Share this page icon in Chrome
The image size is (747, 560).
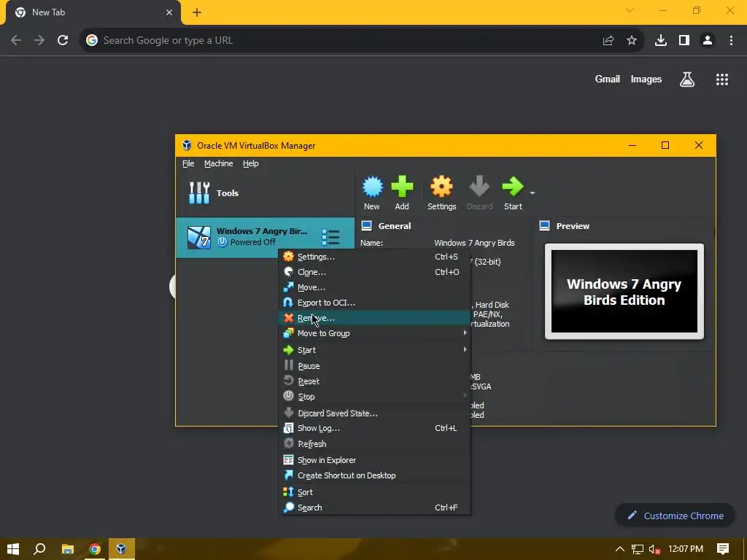(608, 41)
